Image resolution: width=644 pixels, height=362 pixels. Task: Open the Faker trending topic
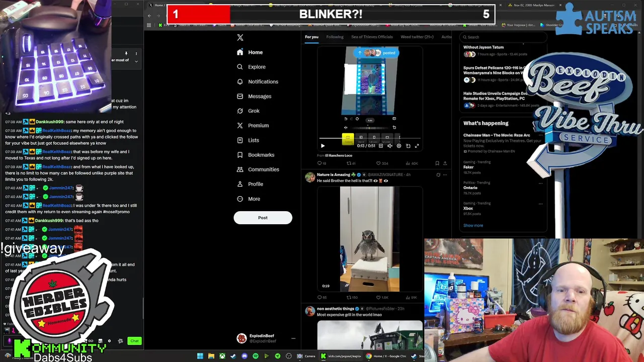click(468, 167)
